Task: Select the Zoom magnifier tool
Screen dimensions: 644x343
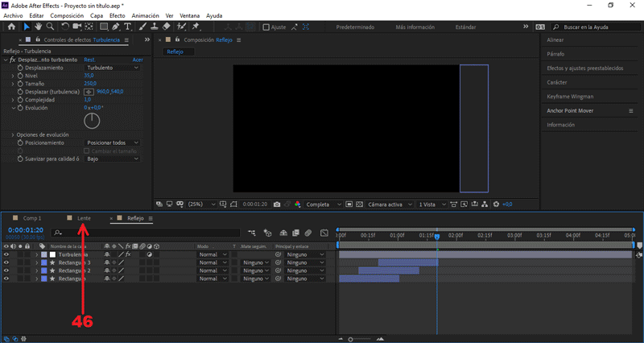Action: tap(50, 27)
